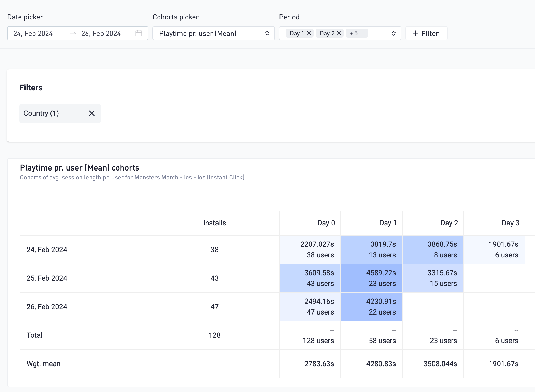Click the Filters panel heading
The image size is (535, 392).
click(x=31, y=88)
